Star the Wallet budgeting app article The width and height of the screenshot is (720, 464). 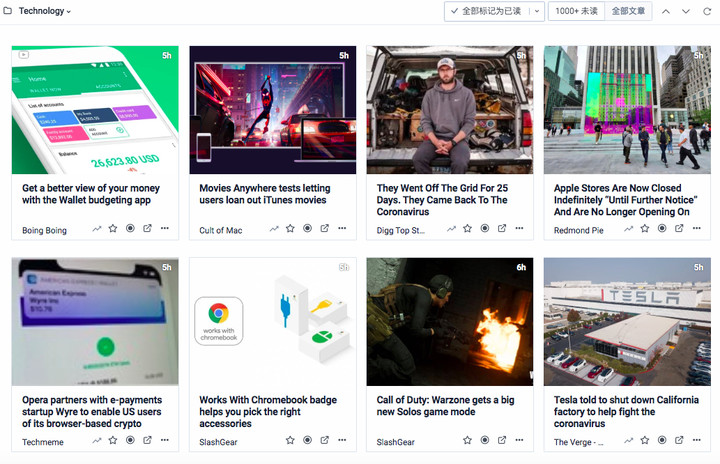coord(112,228)
